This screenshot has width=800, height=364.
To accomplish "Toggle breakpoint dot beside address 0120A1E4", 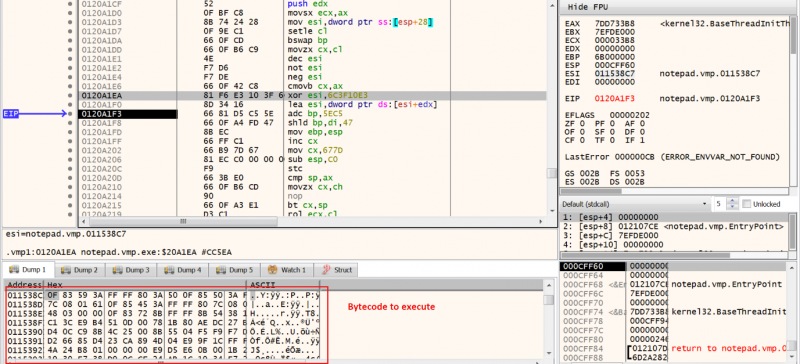I will 70,77.
